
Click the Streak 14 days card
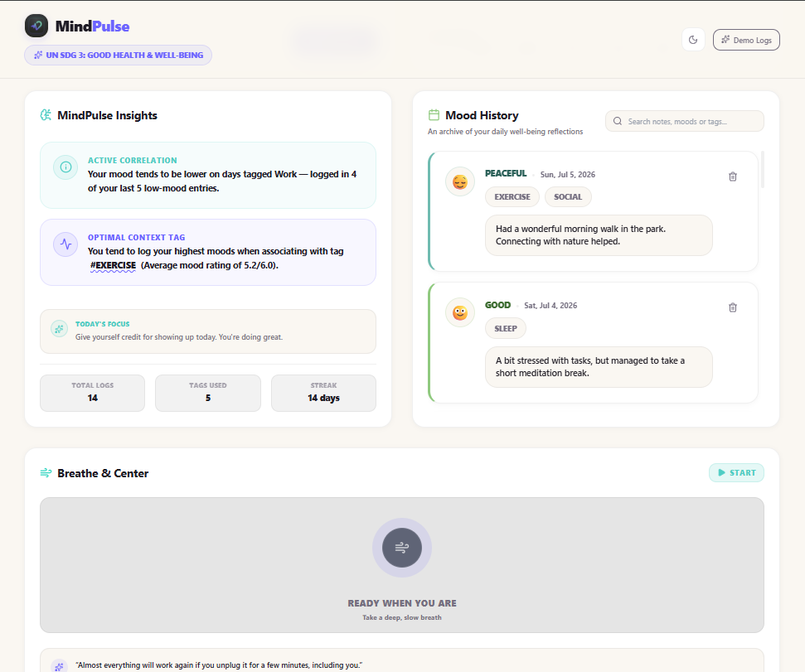[x=323, y=393]
